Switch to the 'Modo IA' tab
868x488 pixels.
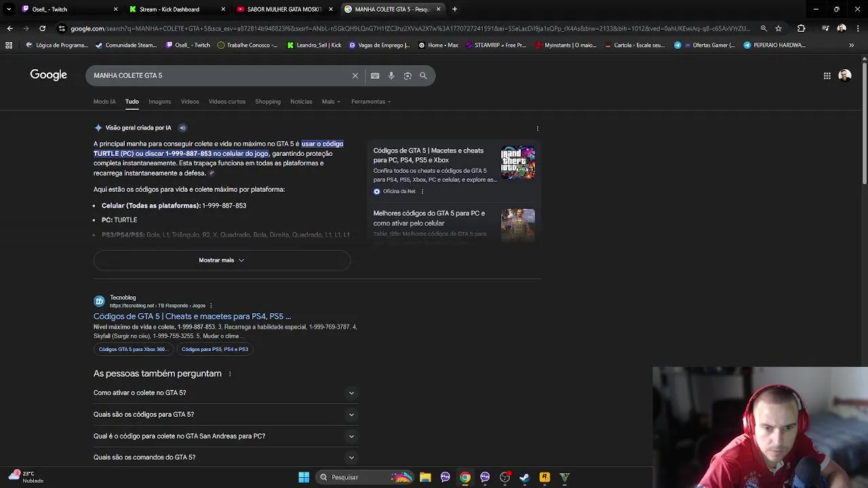click(104, 102)
